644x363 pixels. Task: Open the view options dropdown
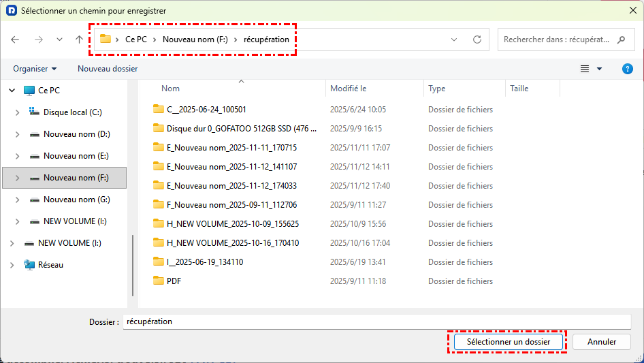tap(599, 69)
